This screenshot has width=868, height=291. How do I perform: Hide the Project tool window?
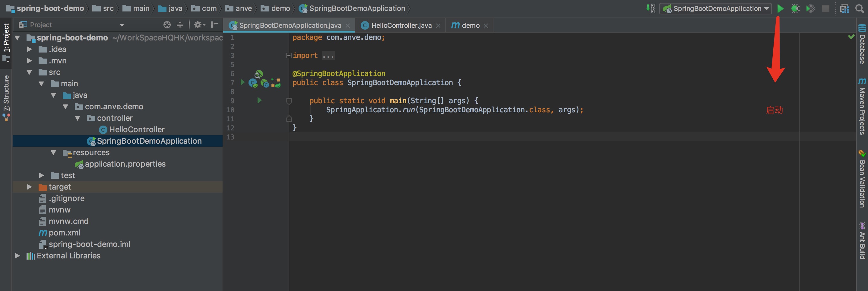click(x=215, y=25)
